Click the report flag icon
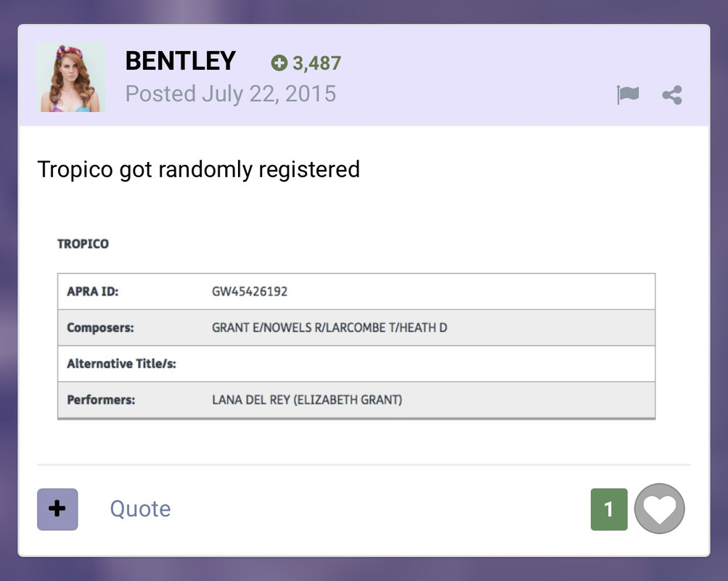The height and width of the screenshot is (581, 728). click(x=628, y=95)
